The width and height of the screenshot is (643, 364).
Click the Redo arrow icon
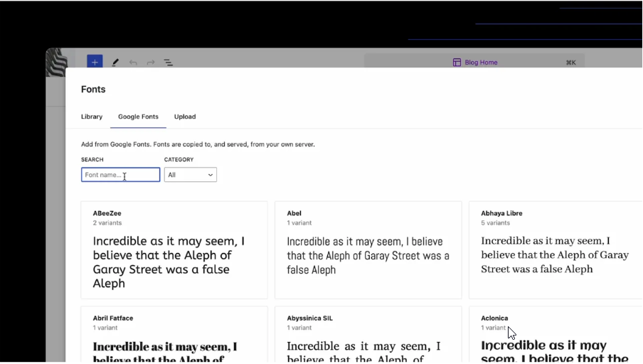tap(151, 63)
